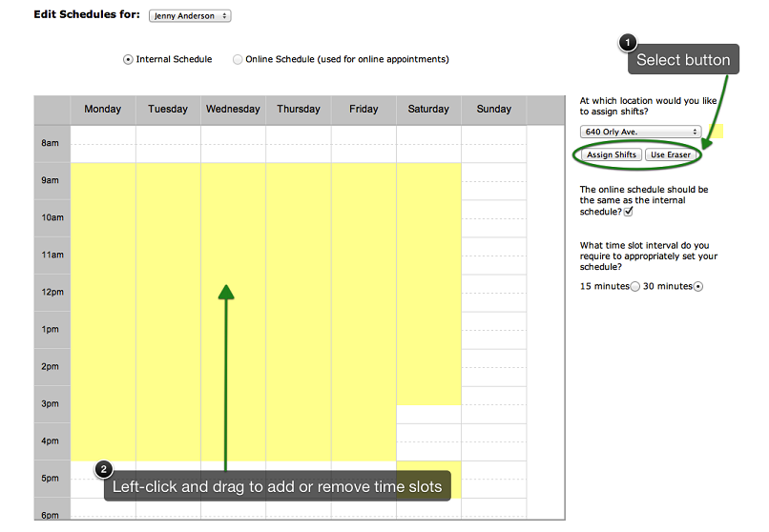Click the Saturday 10am yellow shift slot
The image size is (769, 532).
pyautogui.click(x=428, y=218)
